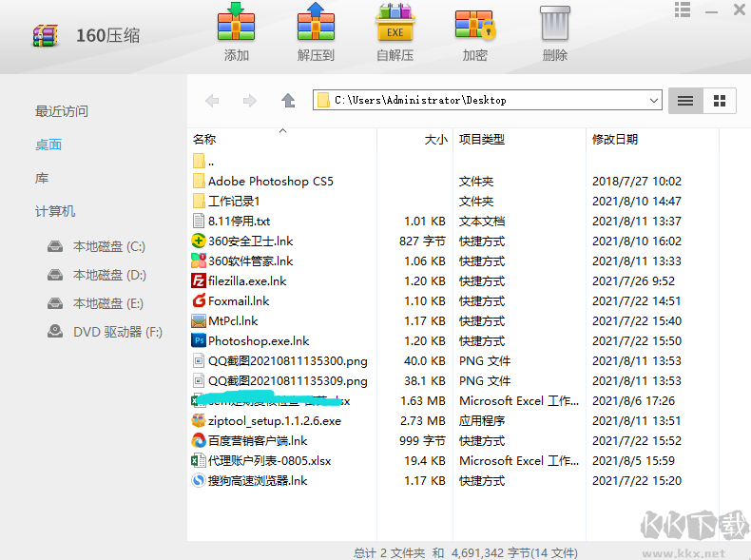Image resolution: width=751 pixels, height=560 pixels.
Task: Open 计算机 in sidebar
Action: [x=55, y=211]
